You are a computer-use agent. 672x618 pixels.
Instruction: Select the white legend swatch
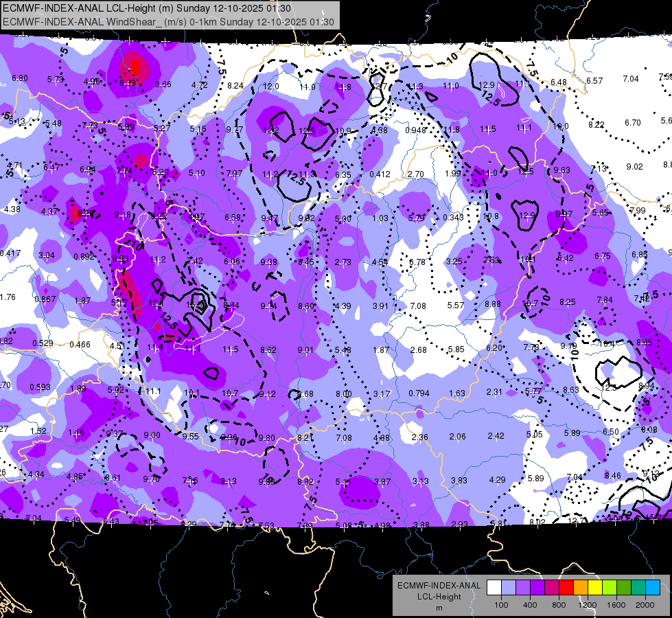point(494,588)
